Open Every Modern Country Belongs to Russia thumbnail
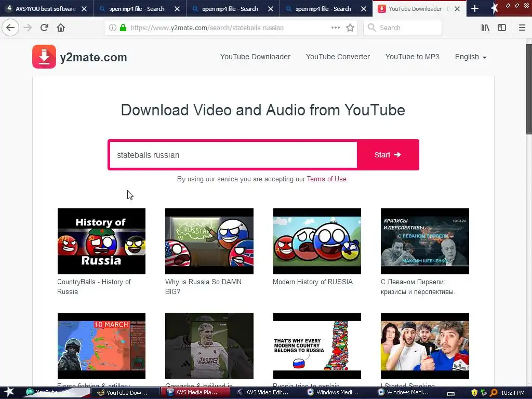532x399 pixels. pyautogui.click(x=317, y=345)
